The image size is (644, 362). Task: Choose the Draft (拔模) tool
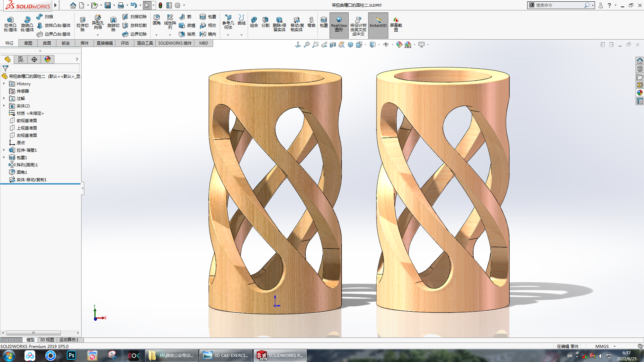point(187,25)
